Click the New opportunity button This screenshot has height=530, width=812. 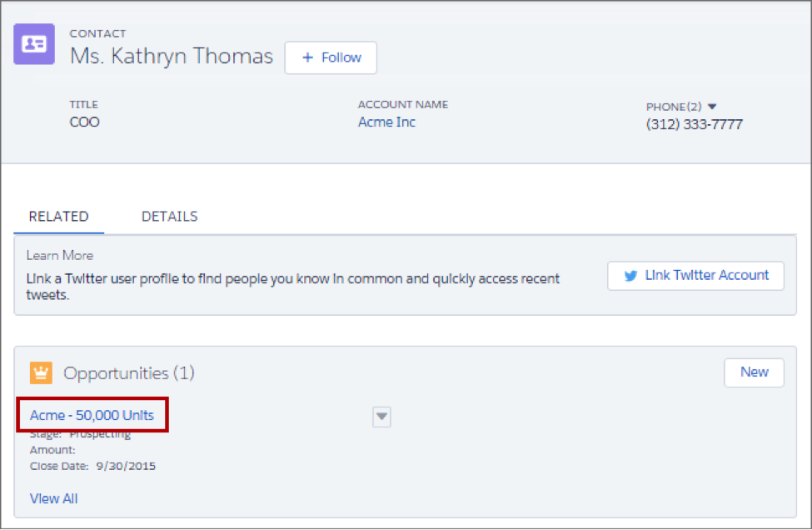(754, 372)
